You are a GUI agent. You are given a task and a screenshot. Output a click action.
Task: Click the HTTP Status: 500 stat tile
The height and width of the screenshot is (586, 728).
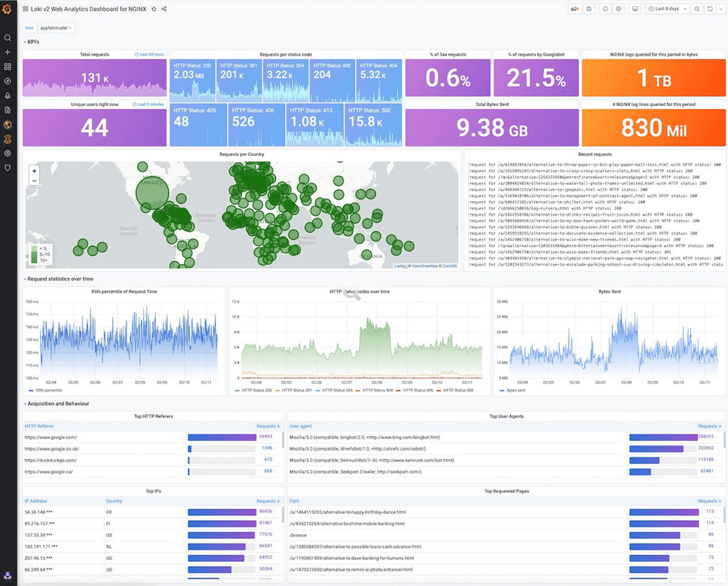(373, 125)
